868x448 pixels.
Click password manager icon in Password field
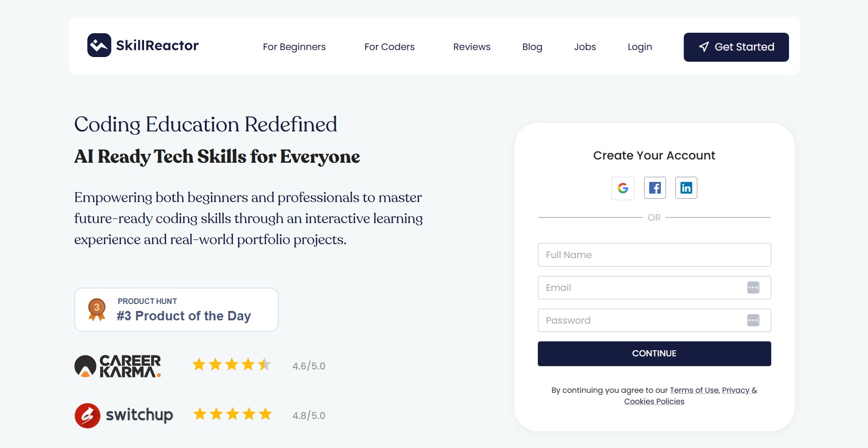point(753,320)
